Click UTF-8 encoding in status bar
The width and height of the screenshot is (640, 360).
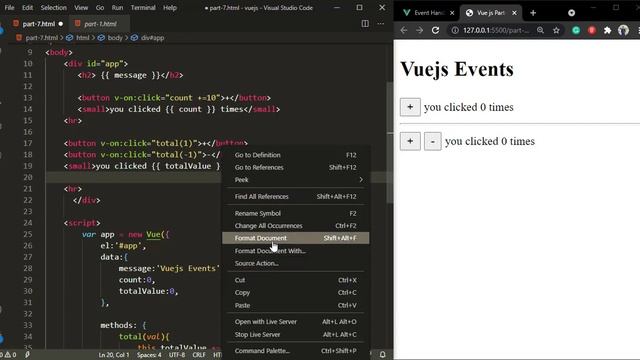click(x=177, y=355)
